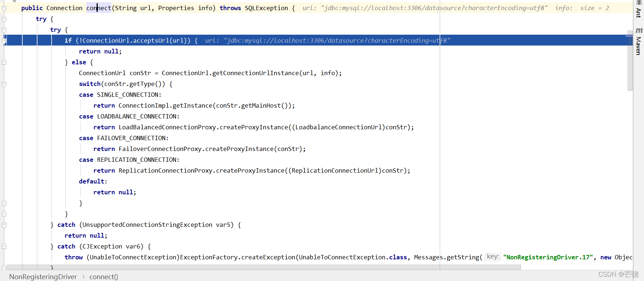Click inline 'size = 2' debug value
644x281 pixels.
point(595,8)
